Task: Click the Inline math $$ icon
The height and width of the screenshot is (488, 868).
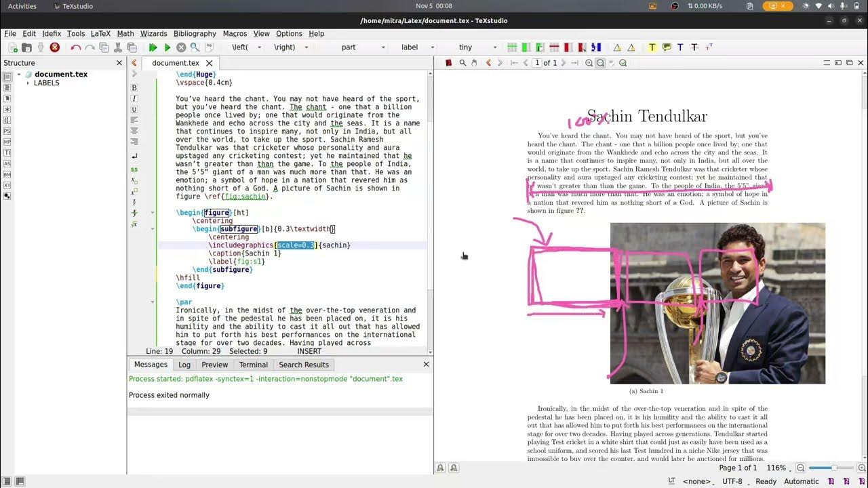Action: [134, 169]
